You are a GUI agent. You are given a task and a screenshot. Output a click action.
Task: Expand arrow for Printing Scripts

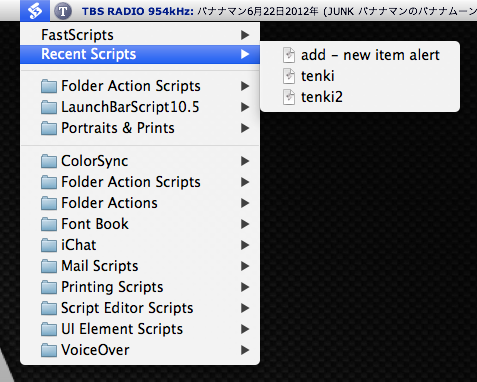coord(245,287)
